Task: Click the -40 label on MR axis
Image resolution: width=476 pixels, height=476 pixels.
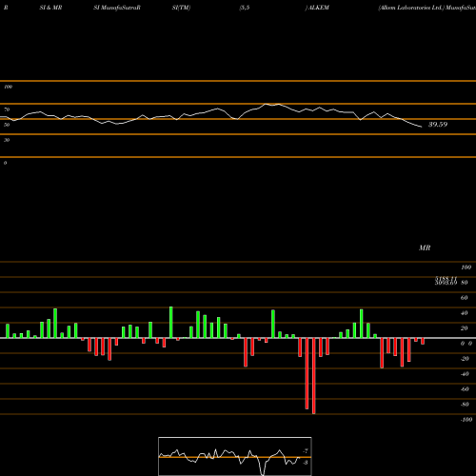Action: (465, 374)
